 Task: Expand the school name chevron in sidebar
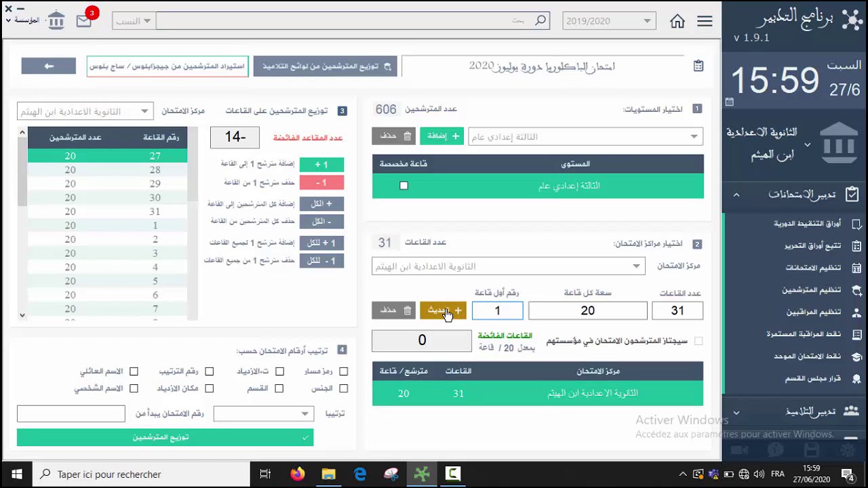pyautogui.click(x=807, y=144)
